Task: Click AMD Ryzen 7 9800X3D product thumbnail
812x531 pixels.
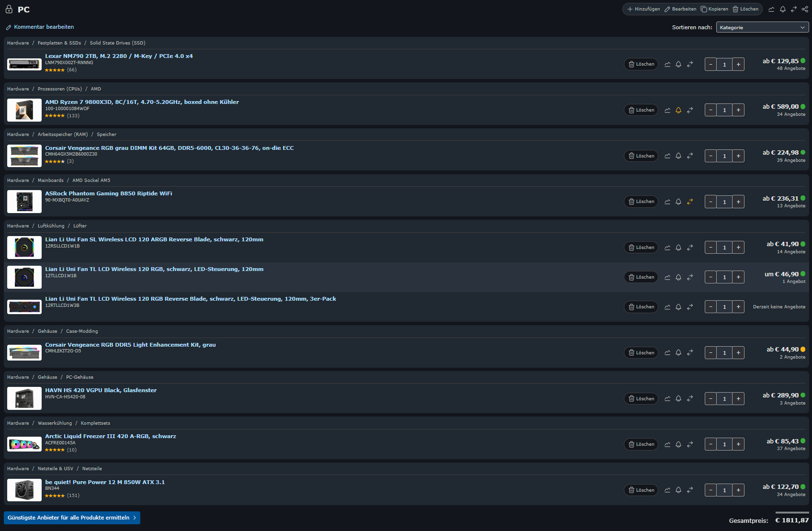Action: click(x=24, y=110)
